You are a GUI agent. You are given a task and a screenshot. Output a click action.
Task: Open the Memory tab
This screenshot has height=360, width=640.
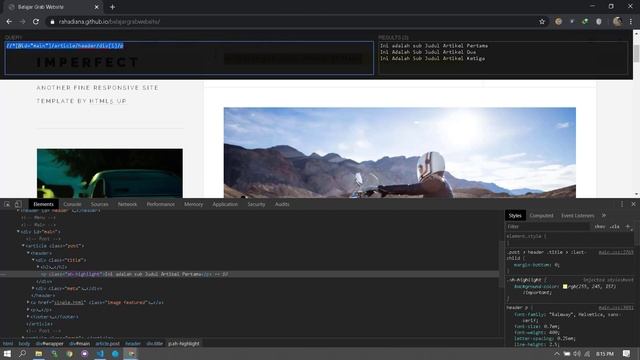pos(193,204)
